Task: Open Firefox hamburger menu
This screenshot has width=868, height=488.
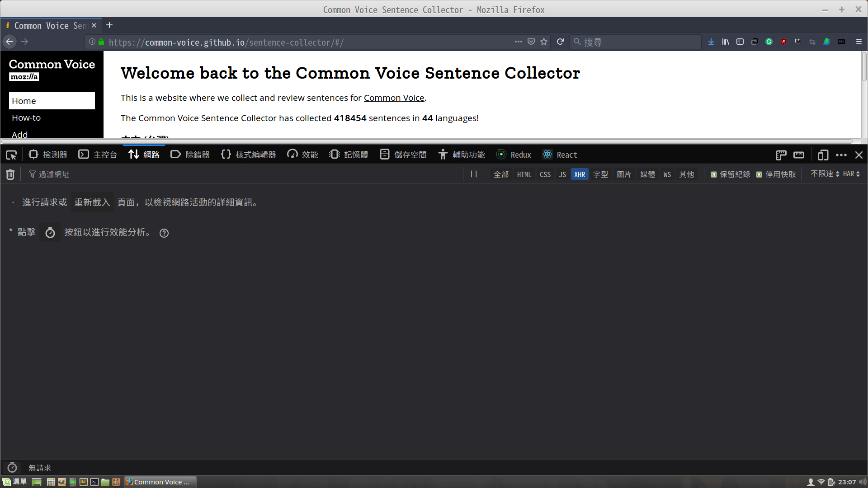Action: tap(859, 42)
